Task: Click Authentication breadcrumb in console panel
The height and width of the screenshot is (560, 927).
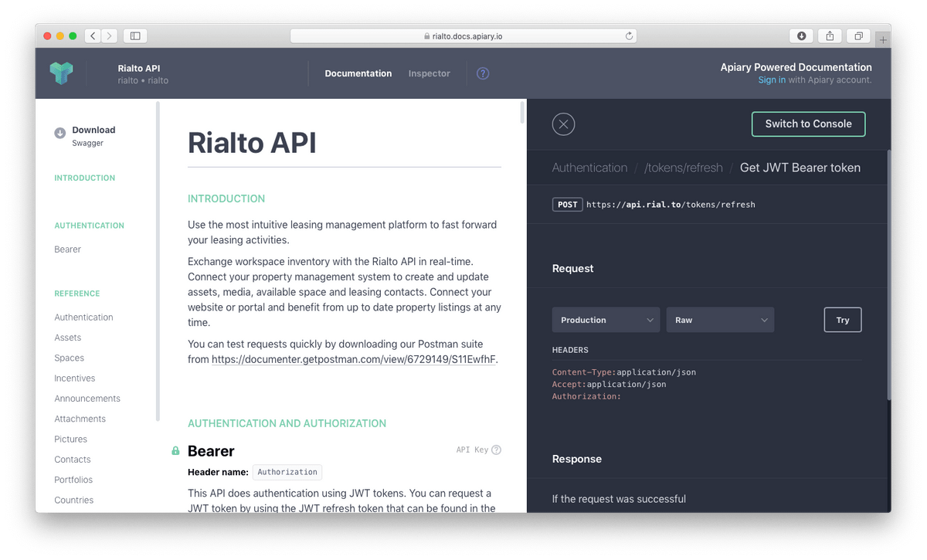Action: (589, 168)
